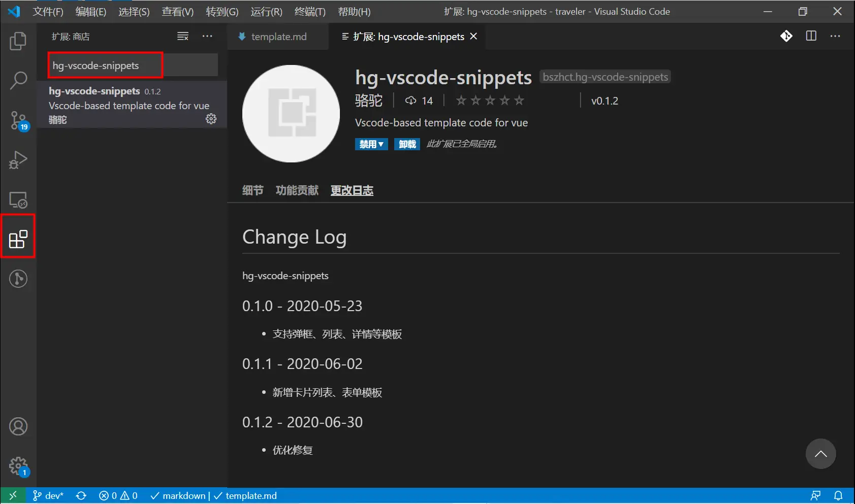Switch to the 细节 (Details) tab
The height and width of the screenshot is (504, 855).
pos(252,190)
